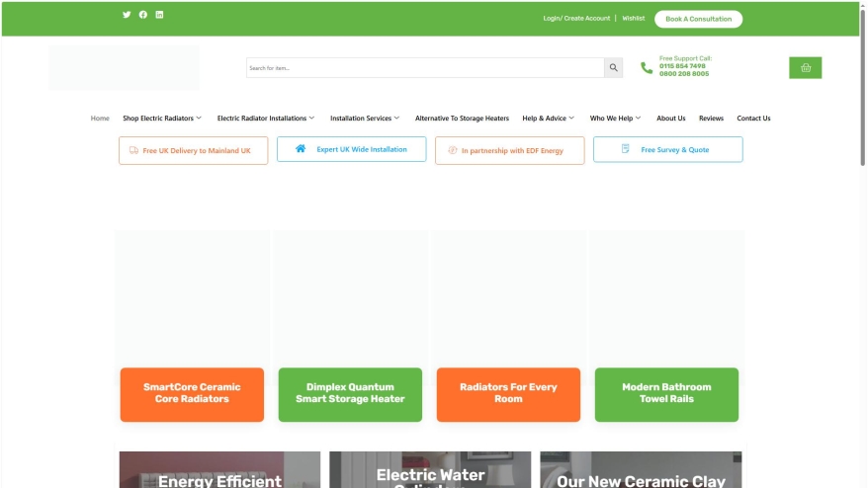
Task: Go to the About Us page
Action: click(670, 119)
